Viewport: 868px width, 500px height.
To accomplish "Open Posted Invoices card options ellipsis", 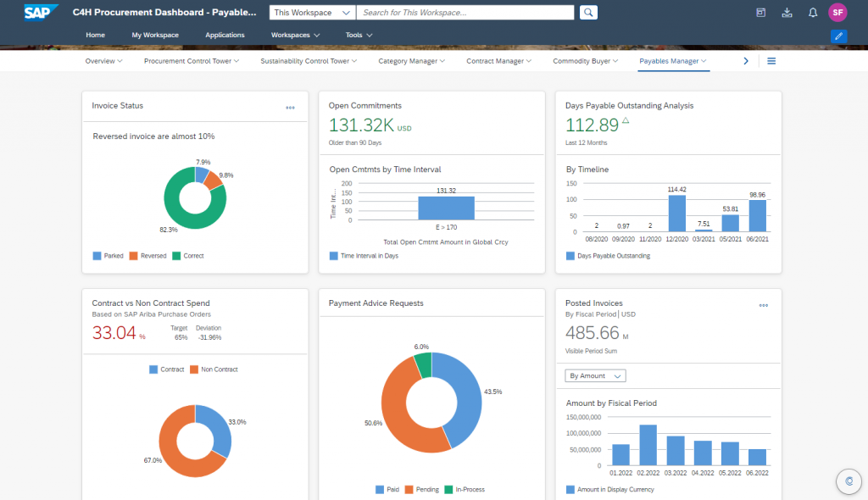I will (763, 305).
